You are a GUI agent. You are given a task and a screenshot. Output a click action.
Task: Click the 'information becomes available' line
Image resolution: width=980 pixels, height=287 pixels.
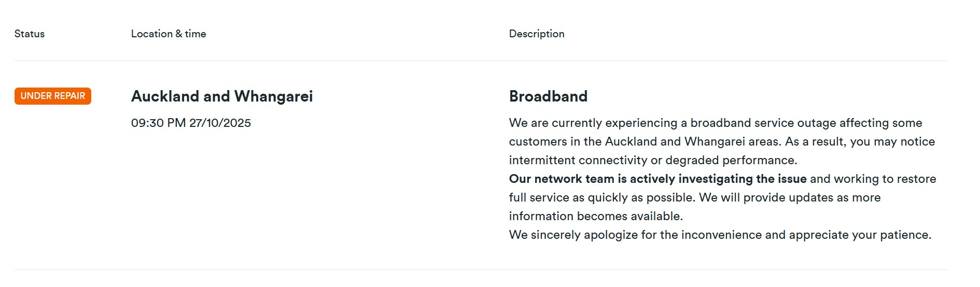click(596, 217)
